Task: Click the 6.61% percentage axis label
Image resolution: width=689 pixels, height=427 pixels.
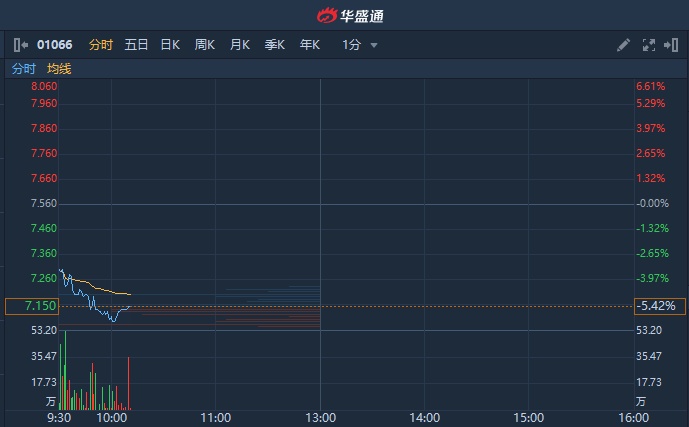Action: pos(650,87)
